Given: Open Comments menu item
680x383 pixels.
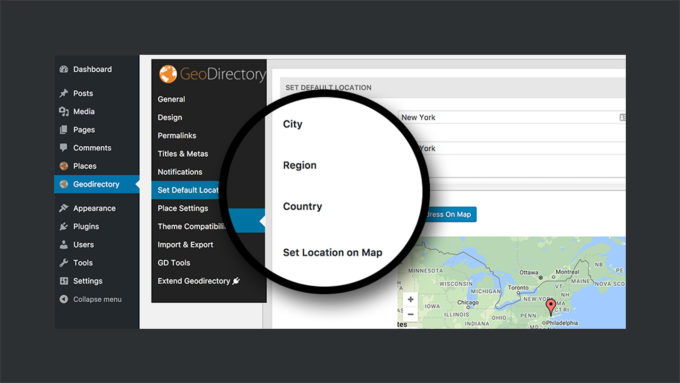Looking at the screenshot, I should [92, 148].
